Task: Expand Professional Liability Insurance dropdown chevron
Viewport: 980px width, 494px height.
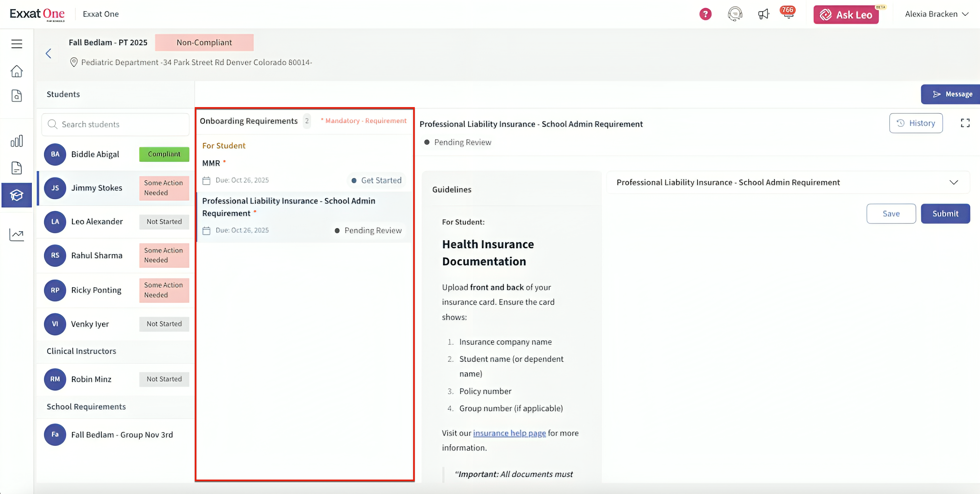Action: [x=953, y=182]
